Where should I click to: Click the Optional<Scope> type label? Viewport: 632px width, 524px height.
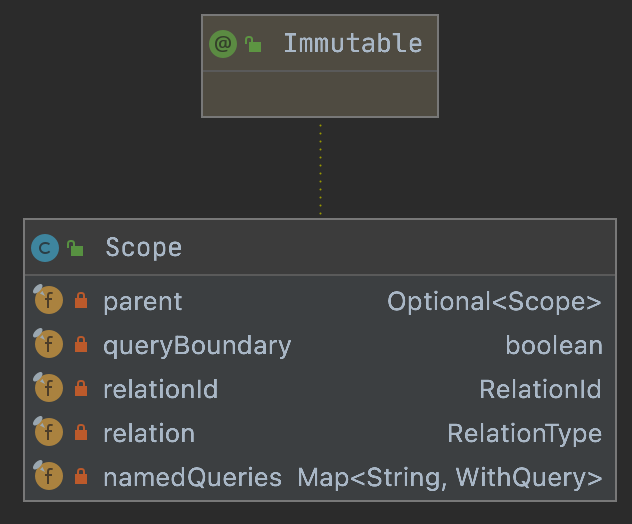[494, 301]
